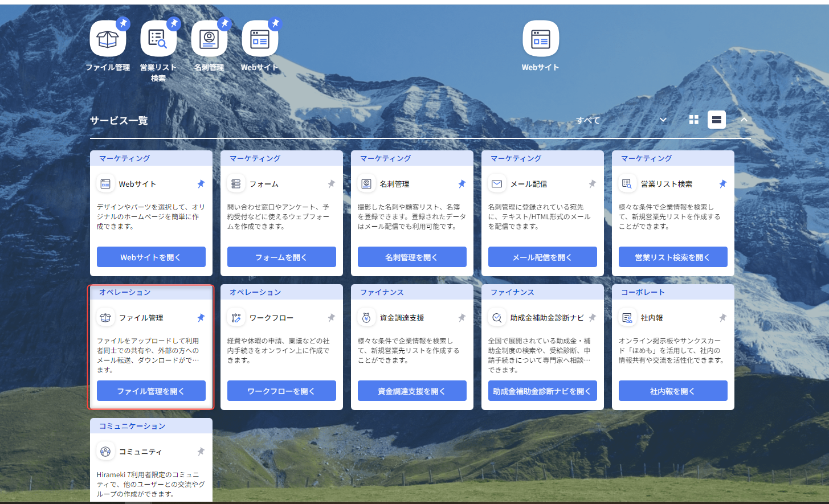The image size is (829, 504).
Task: Click the ファイル管理を開く button
Action: tap(151, 391)
